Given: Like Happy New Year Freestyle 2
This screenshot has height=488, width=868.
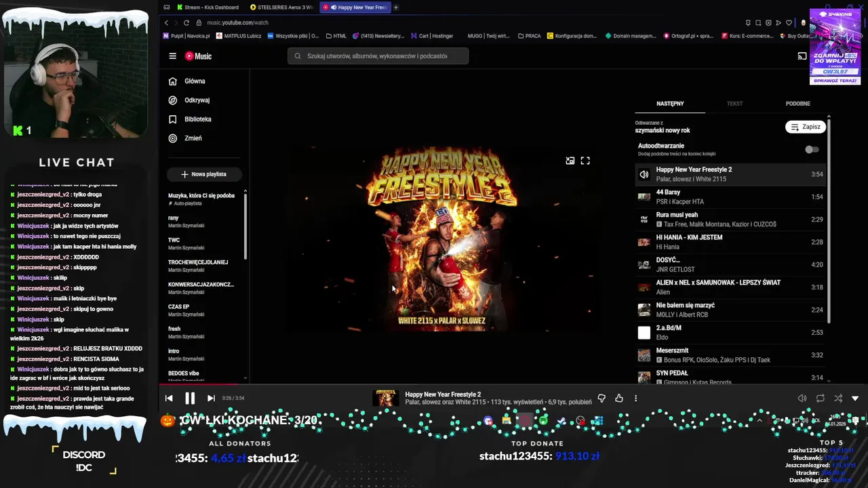Looking at the screenshot, I should pyautogui.click(x=619, y=399).
